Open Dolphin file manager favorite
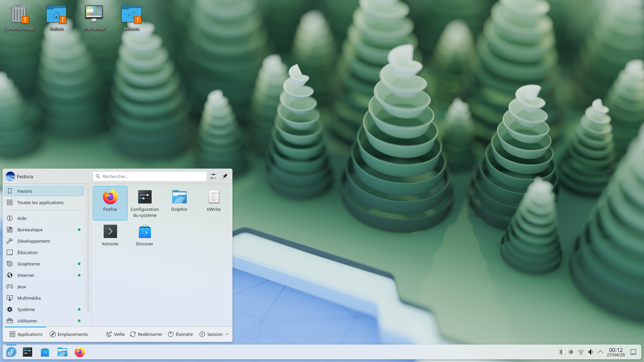 coord(179,201)
